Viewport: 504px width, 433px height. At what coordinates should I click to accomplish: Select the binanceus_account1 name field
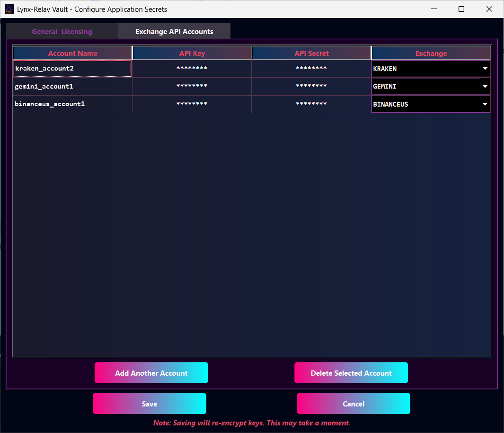pos(72,104)
